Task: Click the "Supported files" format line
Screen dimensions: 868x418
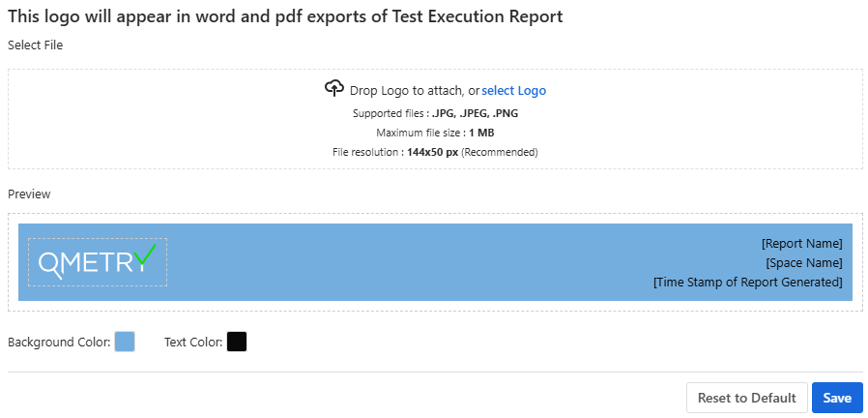Action: point(435,113)
